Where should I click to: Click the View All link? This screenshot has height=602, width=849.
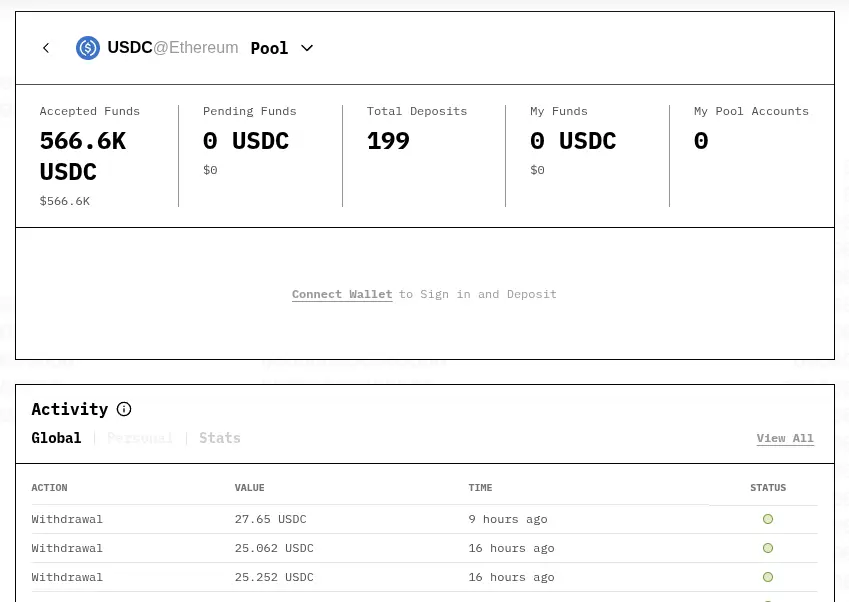pos(785,438)
